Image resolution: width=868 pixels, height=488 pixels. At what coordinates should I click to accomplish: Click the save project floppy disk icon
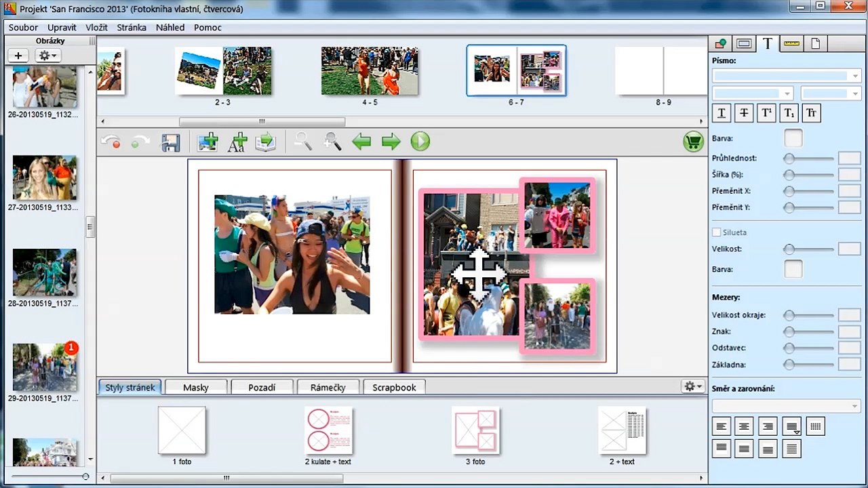170,142
